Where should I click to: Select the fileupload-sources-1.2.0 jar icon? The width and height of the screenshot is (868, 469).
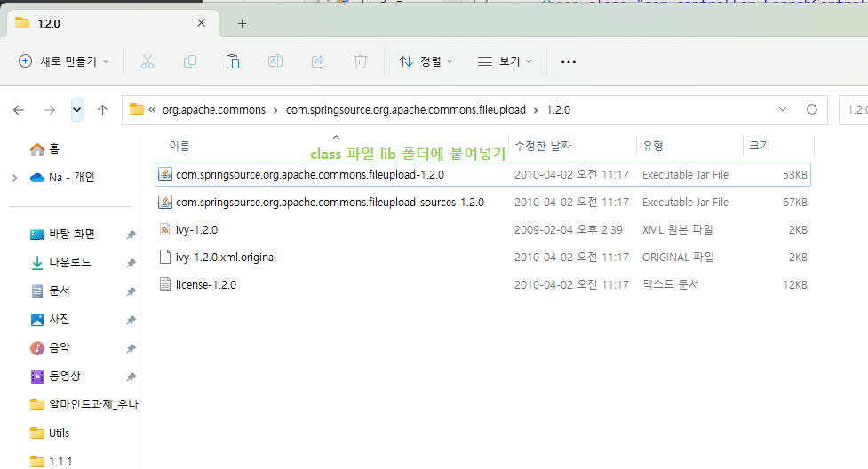coord(165,203)
